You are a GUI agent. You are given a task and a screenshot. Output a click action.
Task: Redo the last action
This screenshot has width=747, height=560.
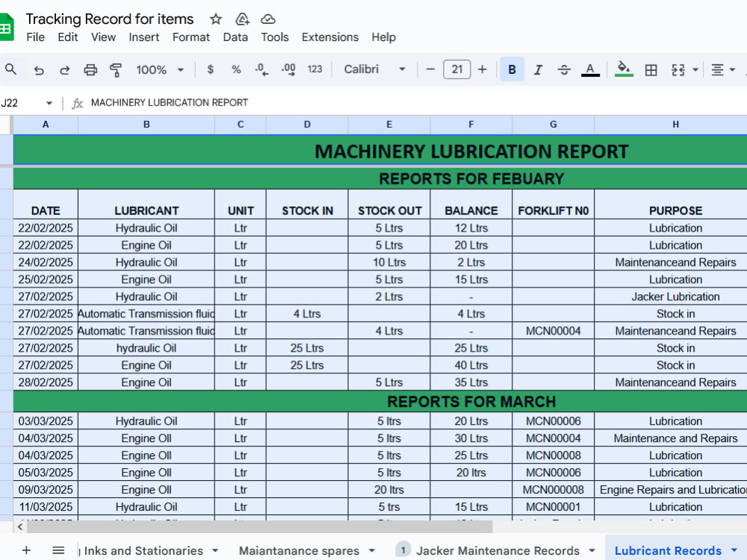pyautogui.click(x=64, y=70)
